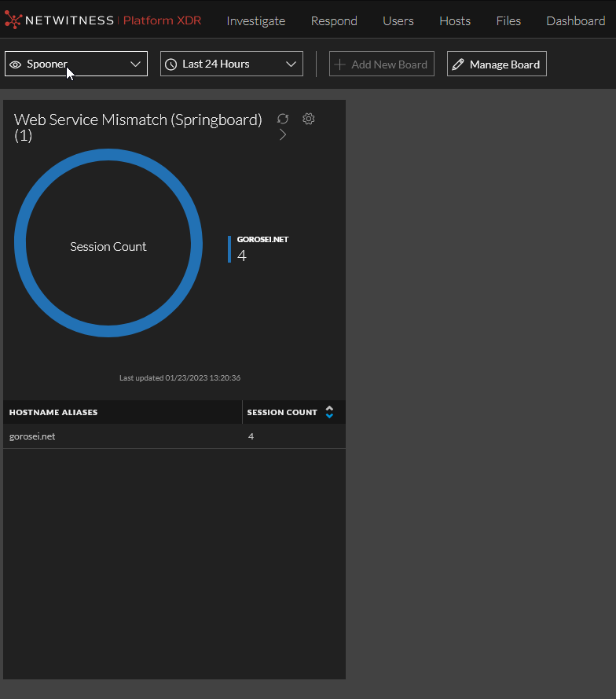Viewport: 616px width, 699px height.
Task: Click the right chevron on the panel
Action: pos(283,135)
